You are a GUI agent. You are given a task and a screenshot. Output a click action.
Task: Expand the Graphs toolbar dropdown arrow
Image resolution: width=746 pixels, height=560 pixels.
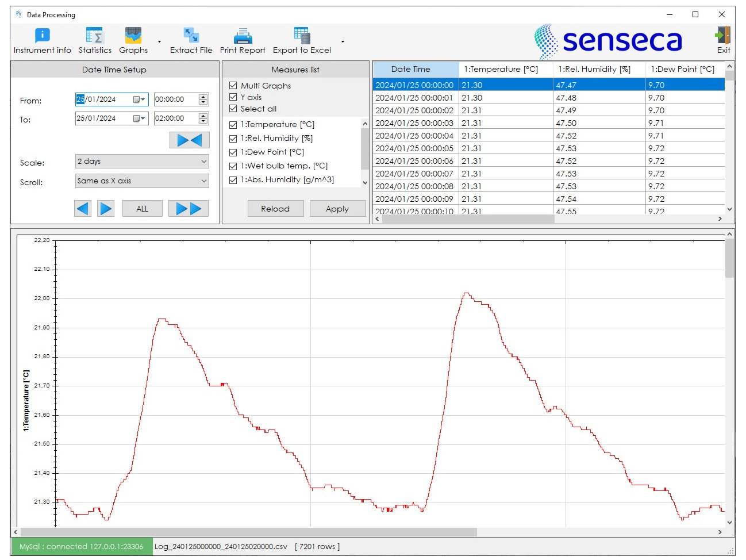point(159,41)
